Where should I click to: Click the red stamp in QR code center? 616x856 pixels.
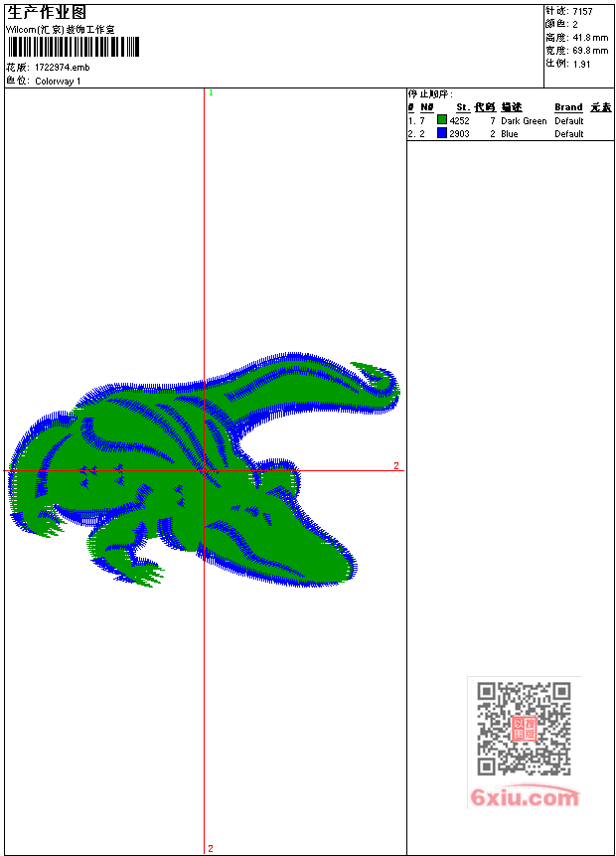(524, 729)
